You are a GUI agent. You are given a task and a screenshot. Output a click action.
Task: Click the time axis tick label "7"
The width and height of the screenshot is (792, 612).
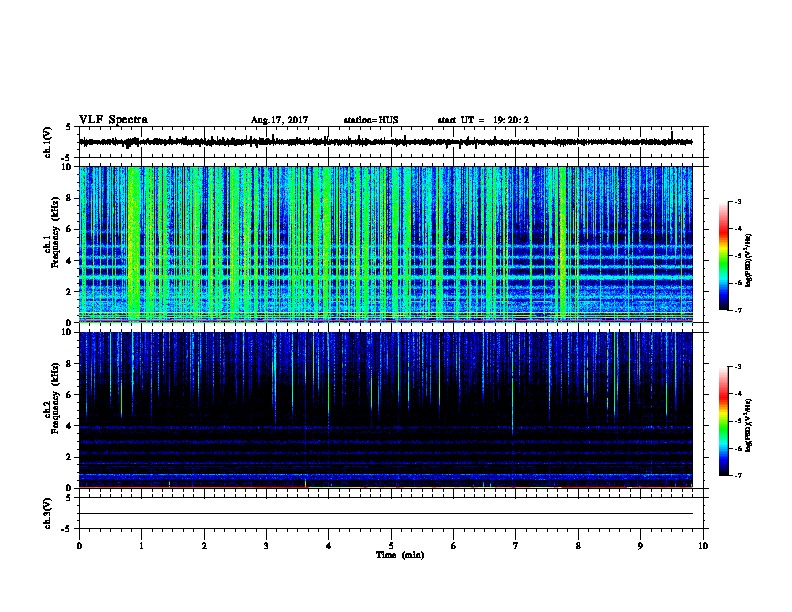pyautogui.click(x=516, y=546)
